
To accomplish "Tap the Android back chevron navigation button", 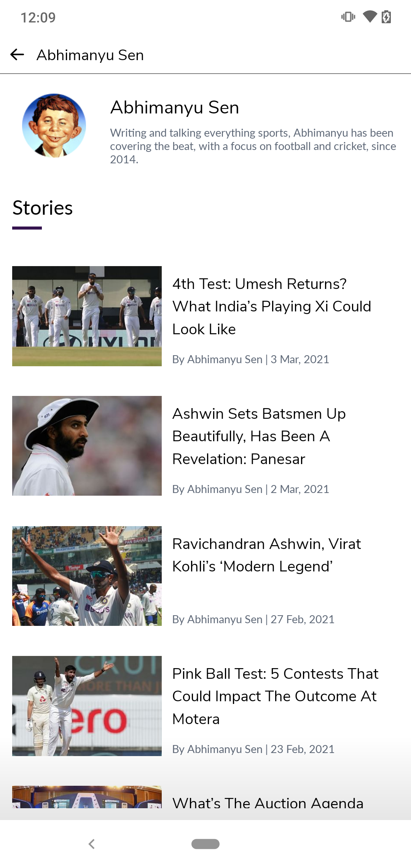I will [x=91, y=844].
